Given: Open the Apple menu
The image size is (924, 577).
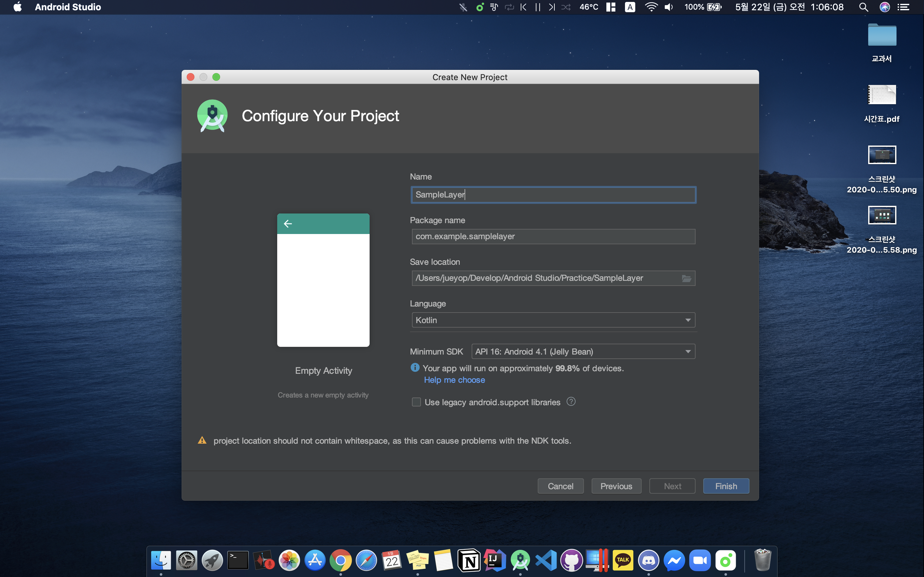Looking at the screenshot, I should 17,7.
